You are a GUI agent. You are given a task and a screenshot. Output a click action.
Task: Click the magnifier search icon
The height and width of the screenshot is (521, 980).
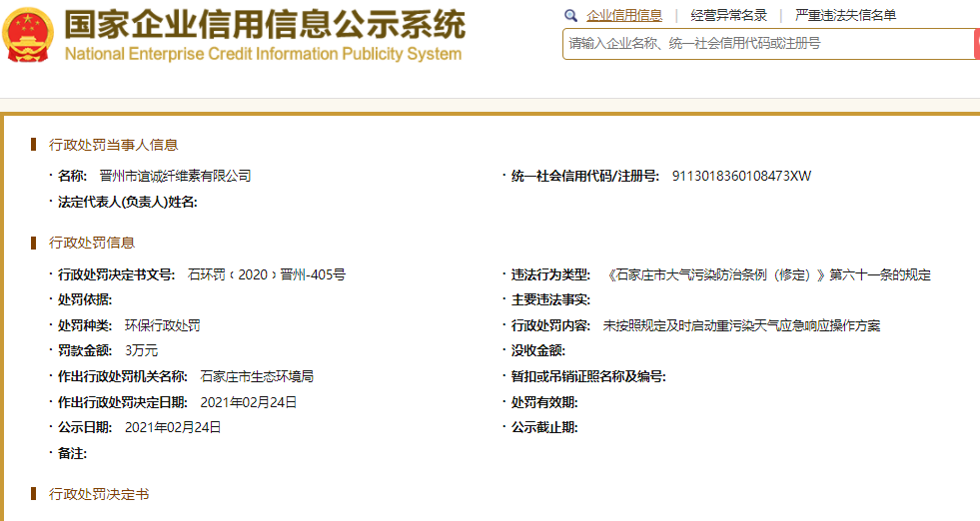click(570, 16)
